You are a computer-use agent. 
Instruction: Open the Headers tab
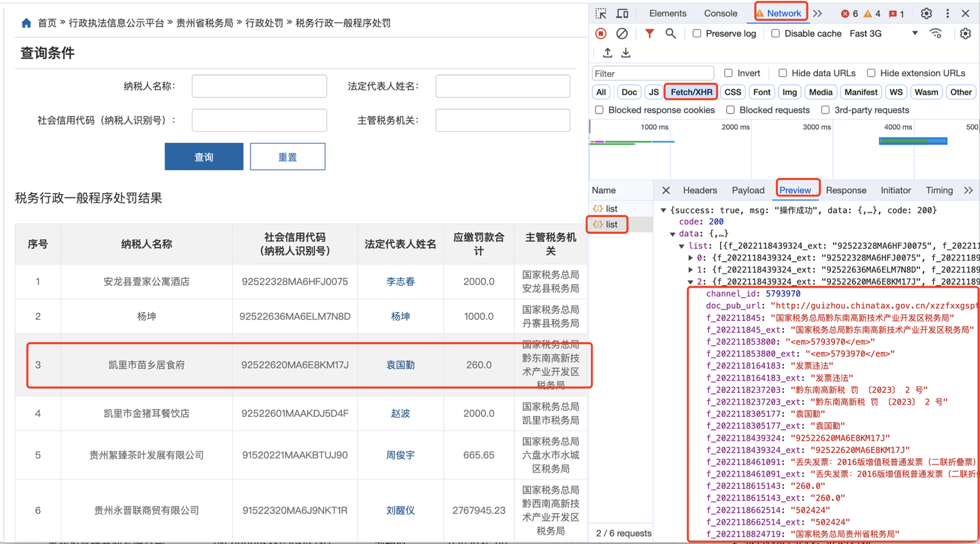pyautogui.click(x=700, y=190)
